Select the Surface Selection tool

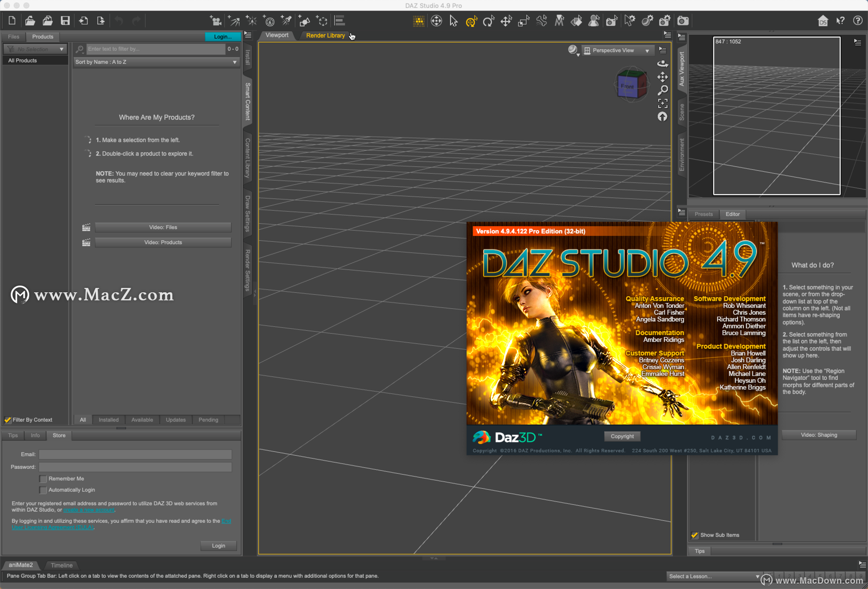pos(577,20)
